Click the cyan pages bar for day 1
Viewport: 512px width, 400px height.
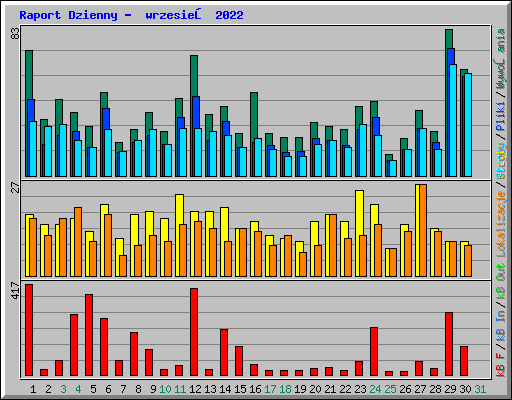[33, 149]
